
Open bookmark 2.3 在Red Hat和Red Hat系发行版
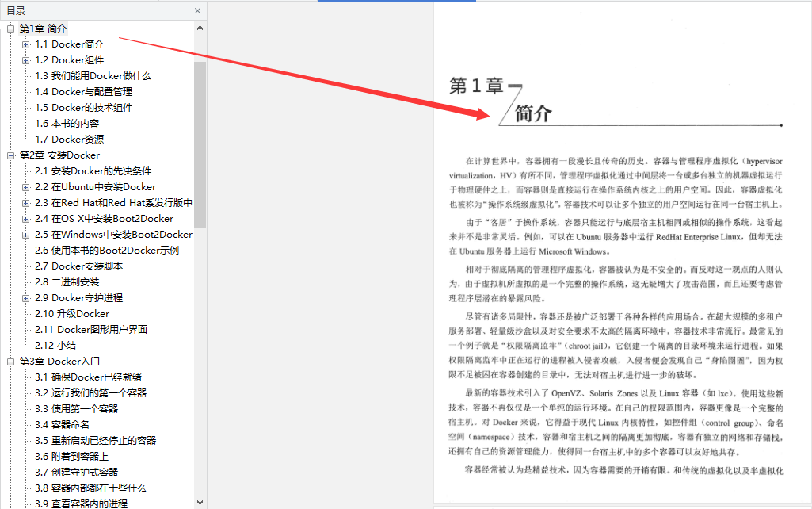(114, 203)
